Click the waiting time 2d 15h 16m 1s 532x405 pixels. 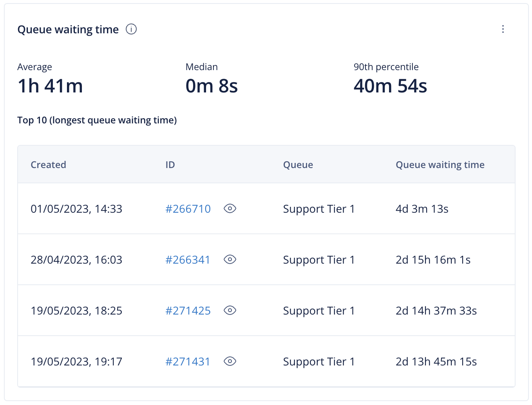click(433, 260)
